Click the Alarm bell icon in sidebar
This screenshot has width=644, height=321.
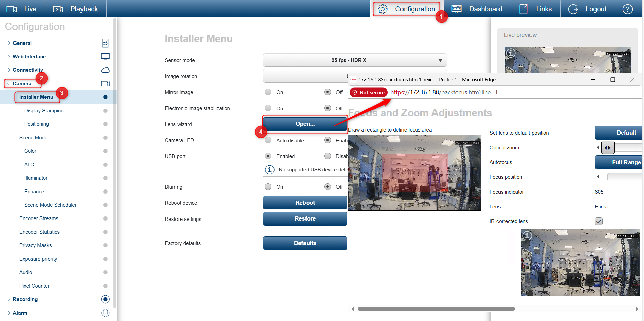tap(105, 313)
